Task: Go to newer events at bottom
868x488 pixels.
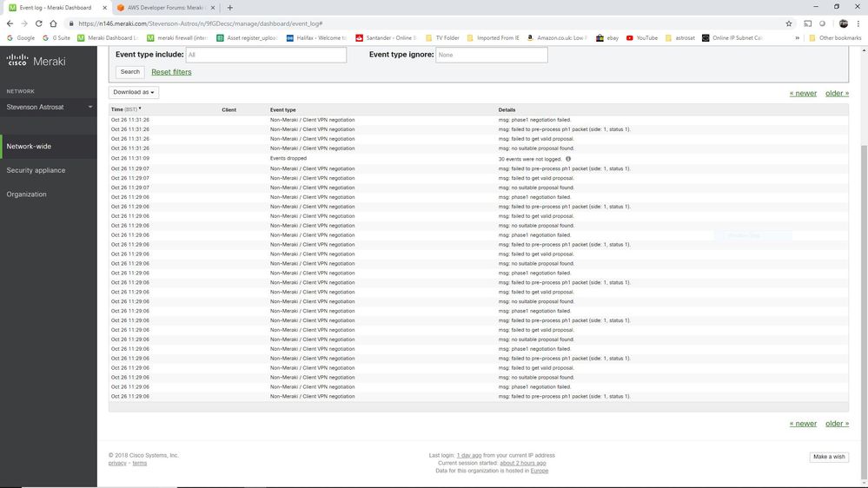Action: [x=803, y=424]
